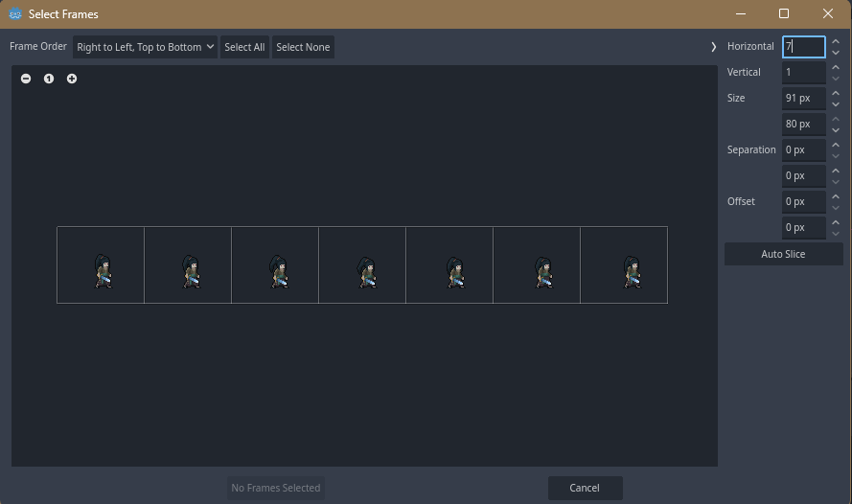Collapse the side panel with the chevron arrow
This screenshot has width=852, height=504.
[713, 47]
